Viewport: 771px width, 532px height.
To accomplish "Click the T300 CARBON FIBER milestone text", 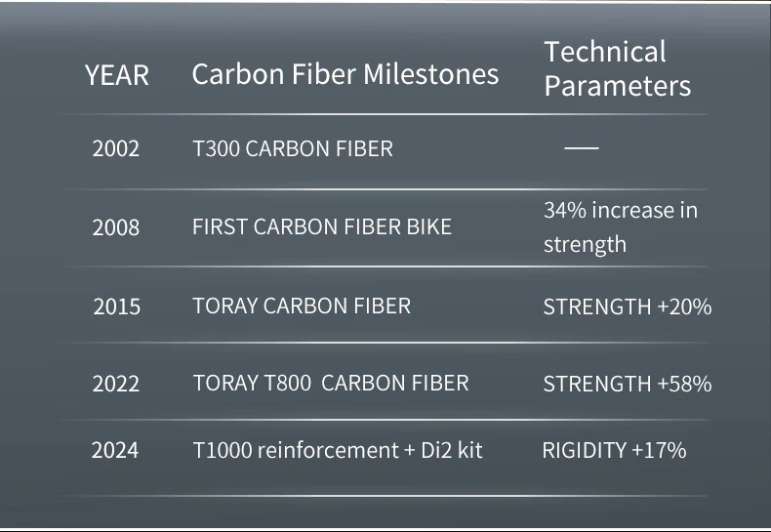I will tap(293, 149).
